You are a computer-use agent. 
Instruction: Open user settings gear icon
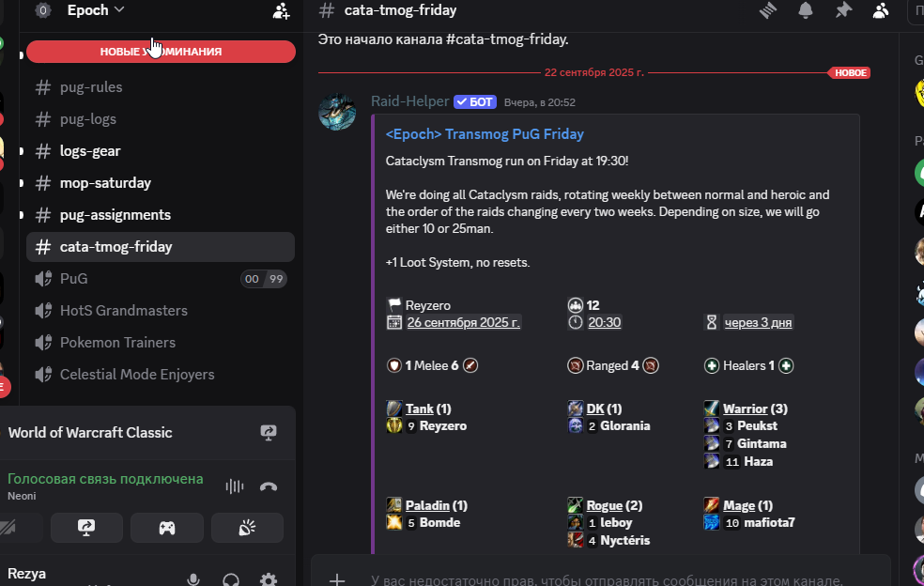coord(269,578)
